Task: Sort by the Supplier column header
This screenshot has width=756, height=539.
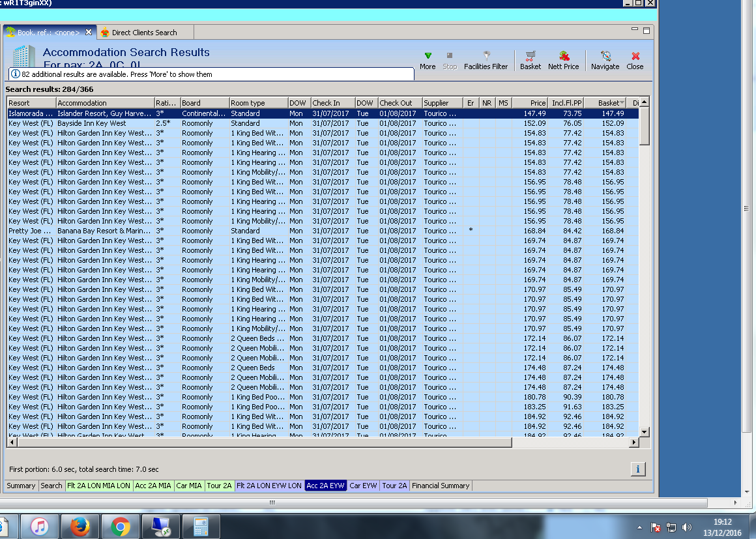Action: click(442, 103)
